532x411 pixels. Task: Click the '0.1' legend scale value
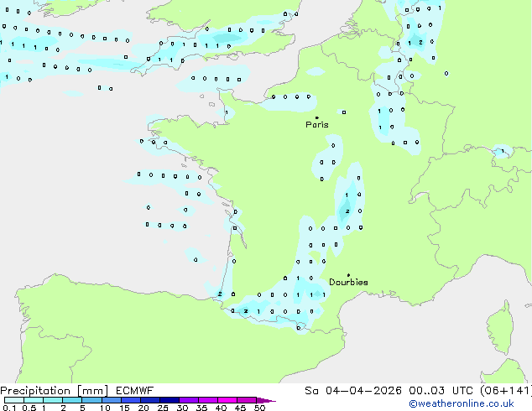click(8, 408)
